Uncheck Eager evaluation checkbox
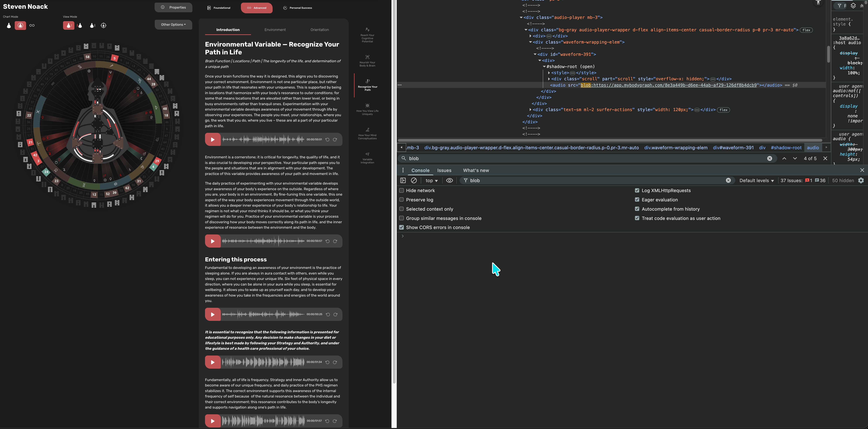Viewport: 868px width, 429px height. click(x=637, y=200)
